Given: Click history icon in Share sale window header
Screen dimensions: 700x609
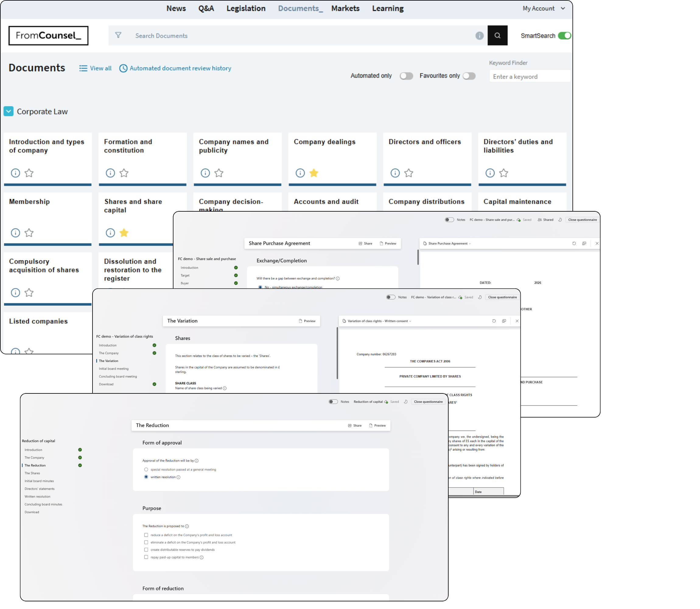Looking at the screenshot, I should (560, 220).
